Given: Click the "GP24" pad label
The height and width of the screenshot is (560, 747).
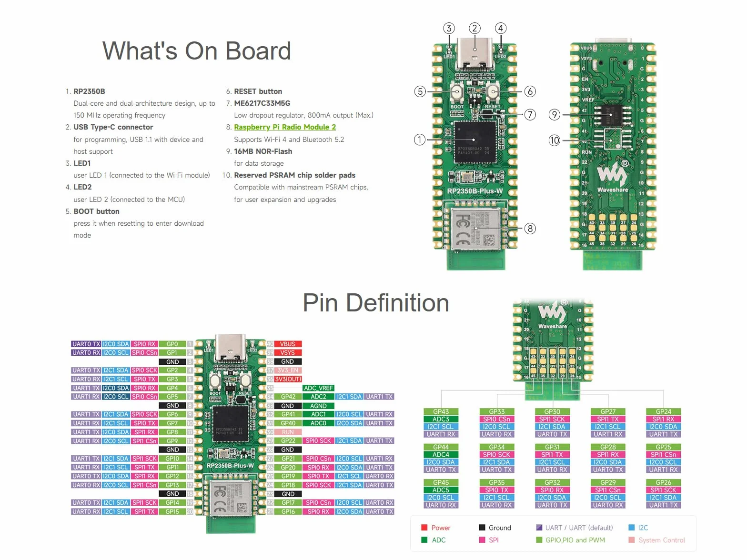Looking at the screenshot, I should point(664,411).
